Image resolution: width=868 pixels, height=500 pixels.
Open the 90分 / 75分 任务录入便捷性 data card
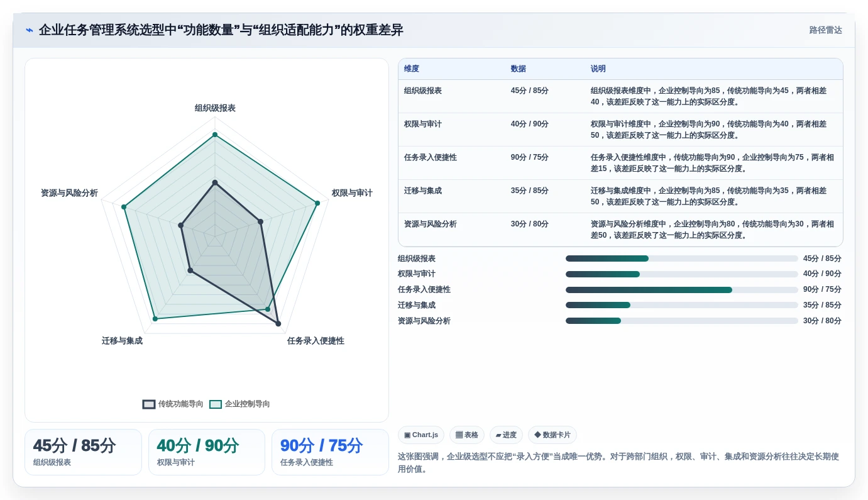(330, 452)
